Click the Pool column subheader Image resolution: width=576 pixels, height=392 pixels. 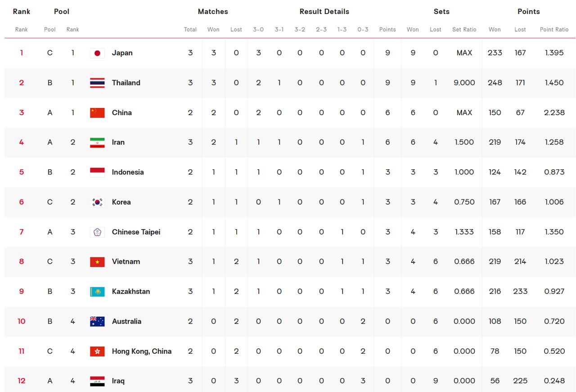(x=50, y=29)
